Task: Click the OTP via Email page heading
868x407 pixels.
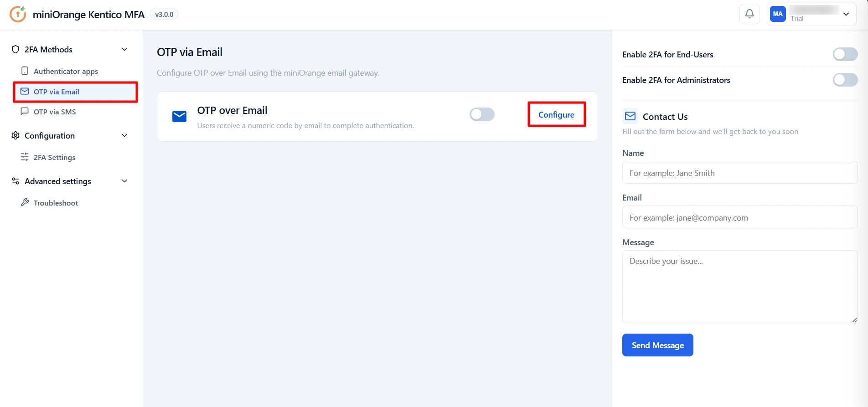Action: click(190, 52)
